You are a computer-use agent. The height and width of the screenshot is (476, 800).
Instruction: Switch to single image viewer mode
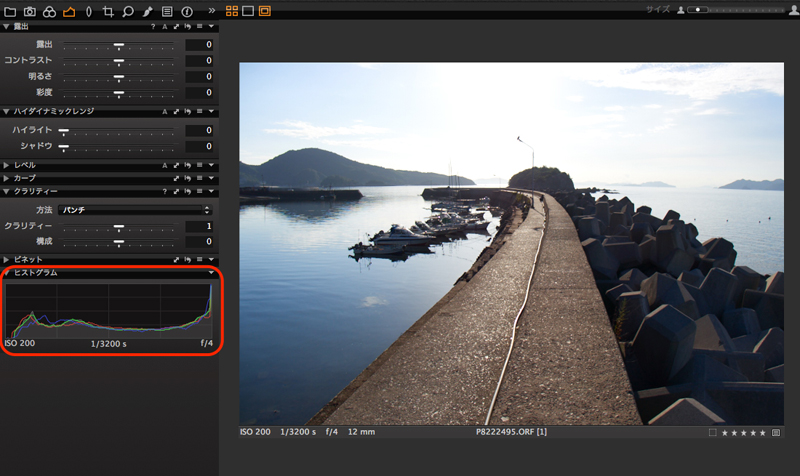[x=248, y=11]
